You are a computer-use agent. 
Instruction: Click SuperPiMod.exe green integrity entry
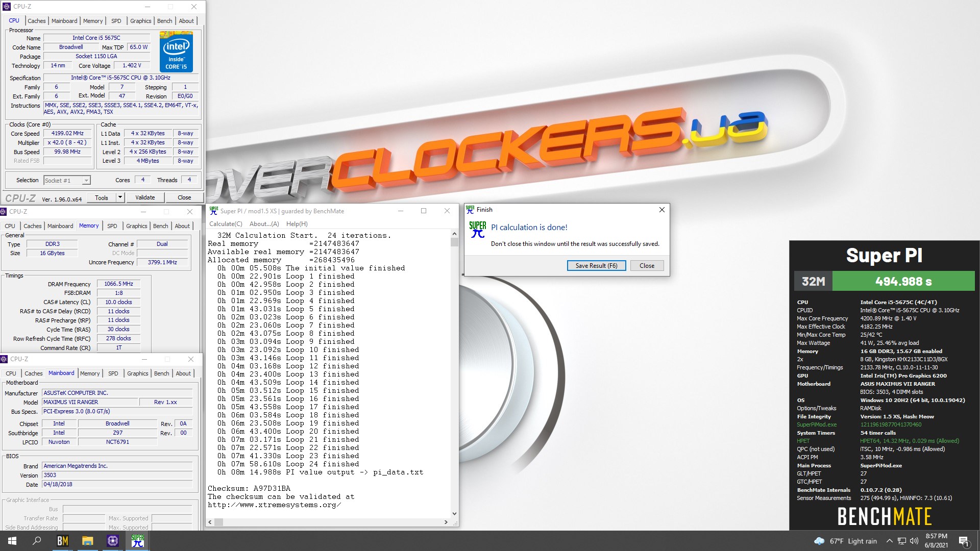[x=817, y=424]
